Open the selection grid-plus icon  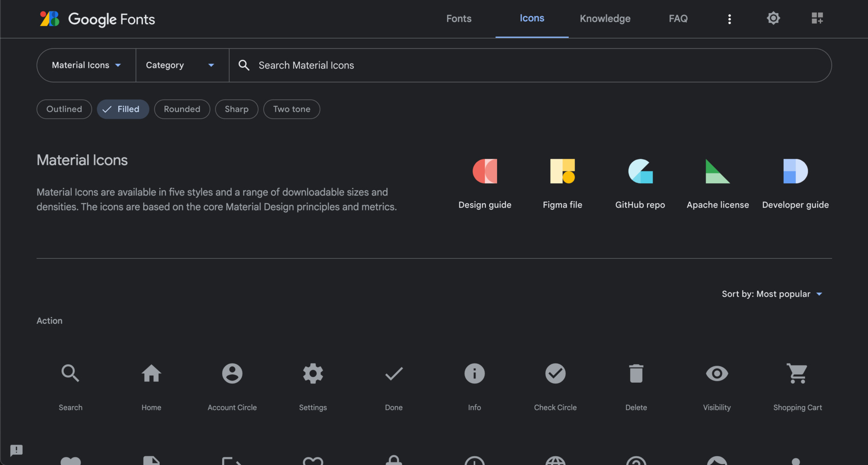click(x=817, y=18)
